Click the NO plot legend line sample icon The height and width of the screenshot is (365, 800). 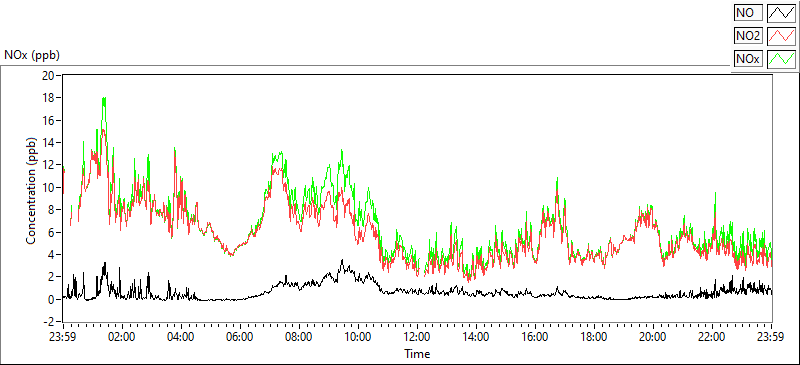(x=781, y=13)
